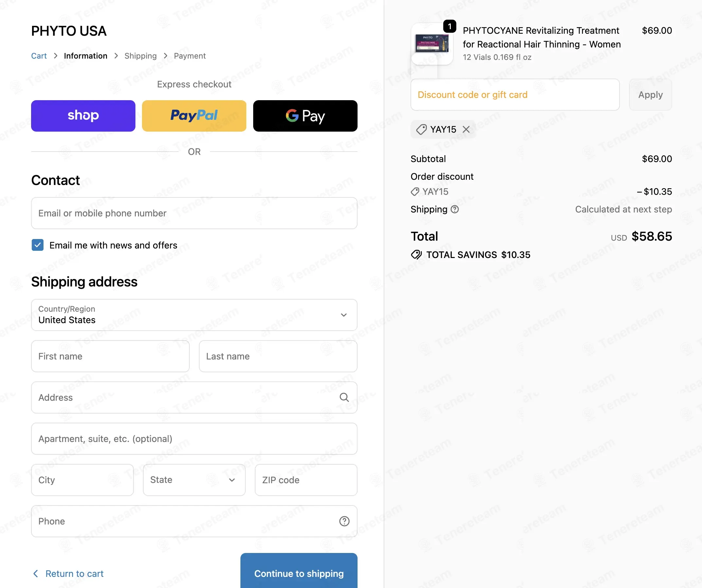Apply the discount code

pyautogui.click(x=650, y=95)
